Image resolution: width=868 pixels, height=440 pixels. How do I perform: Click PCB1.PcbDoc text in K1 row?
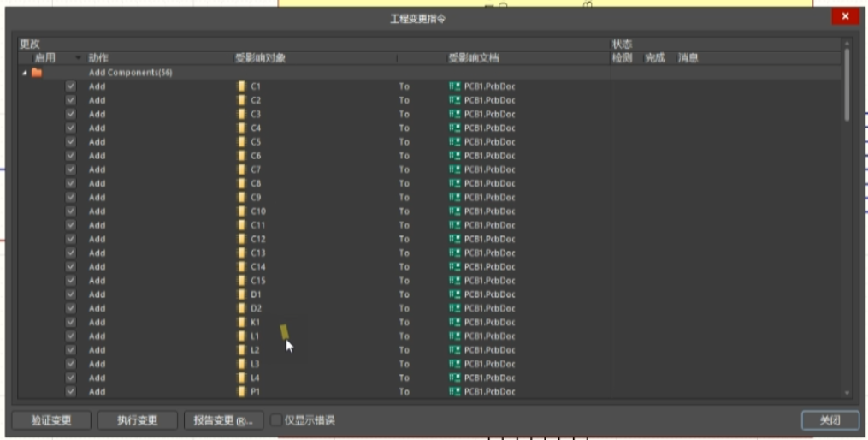489,322
